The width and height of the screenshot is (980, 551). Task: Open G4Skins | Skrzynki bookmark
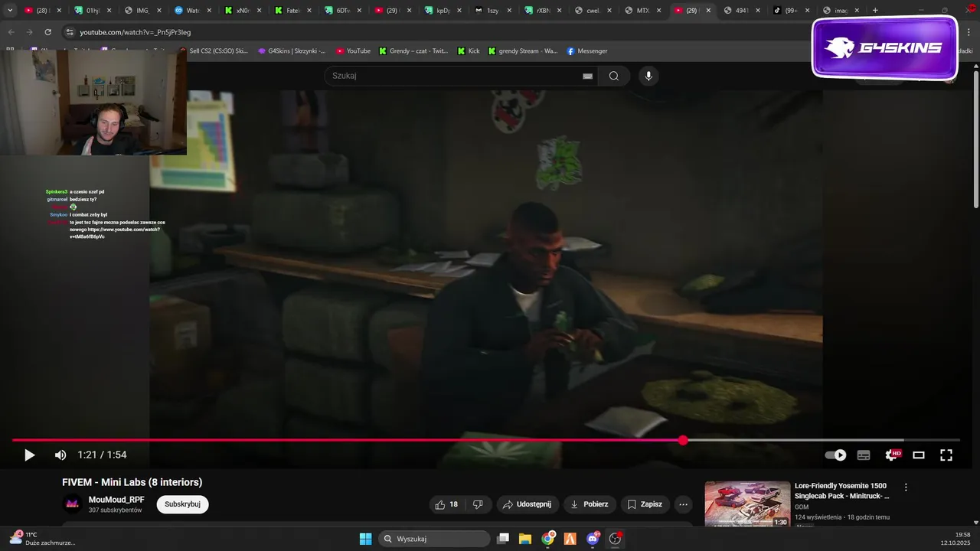click(292, 51)
